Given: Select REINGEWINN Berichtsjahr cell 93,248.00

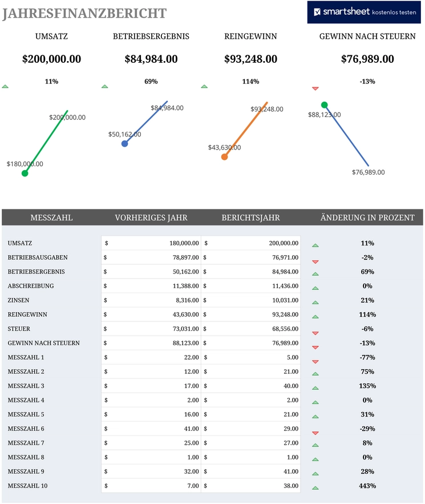Looking at the screenshot, I should 251,315.
